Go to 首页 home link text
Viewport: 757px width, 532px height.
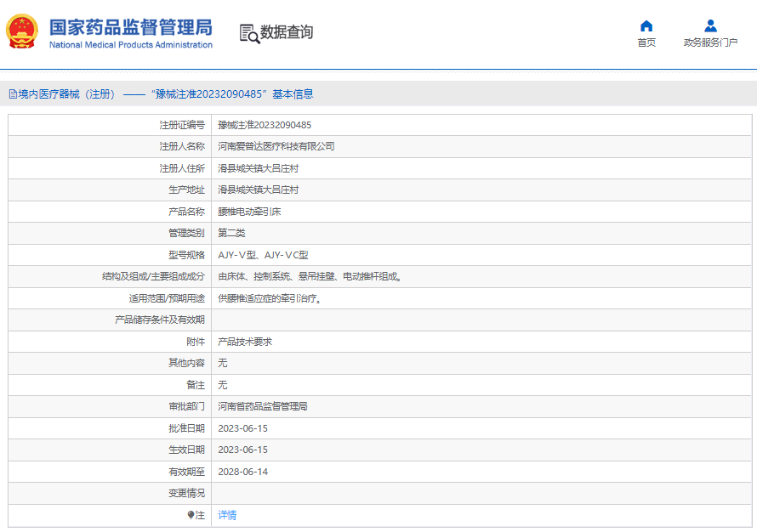tap(646, 43)
